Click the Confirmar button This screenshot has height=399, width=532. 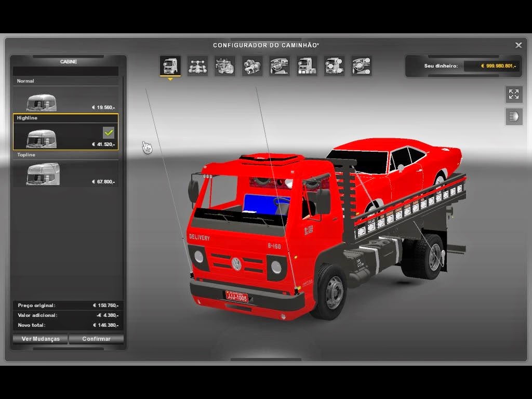pyautogui.click(x=96, y=339)
